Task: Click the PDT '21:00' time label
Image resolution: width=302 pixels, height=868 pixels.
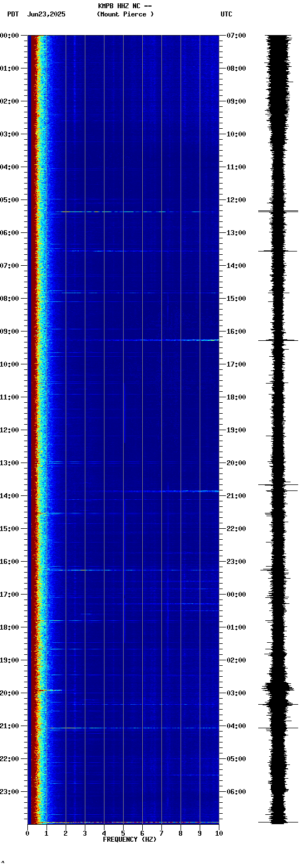Action: pyautogui.click(x=9, y=726)
